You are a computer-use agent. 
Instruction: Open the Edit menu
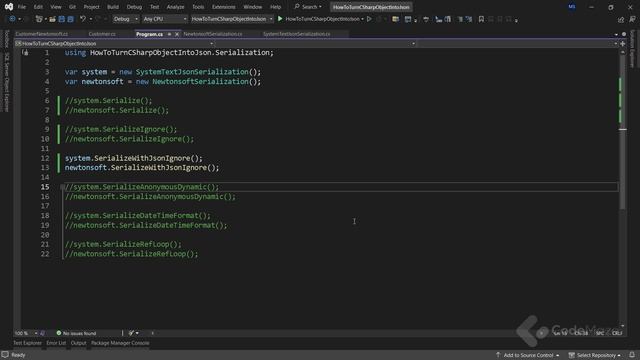click(38, 7)
